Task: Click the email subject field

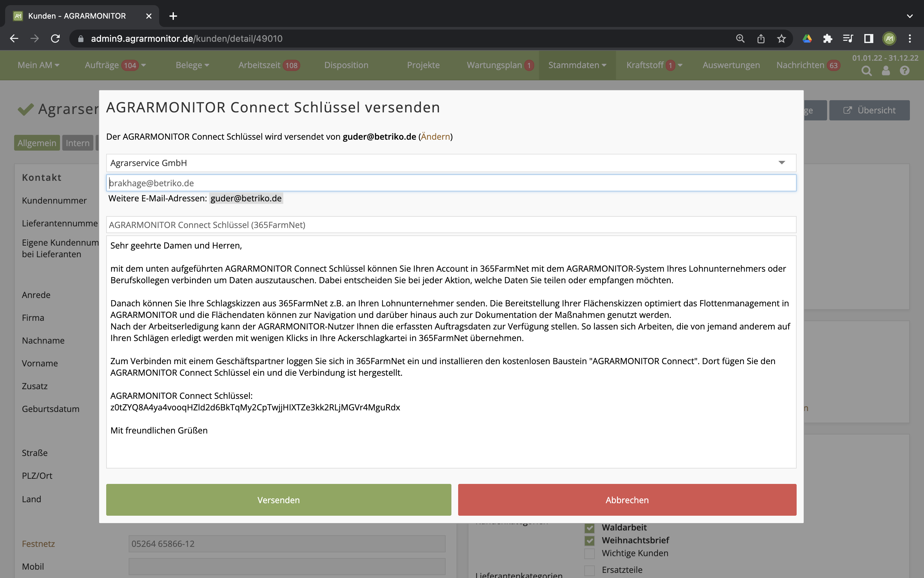Action: click(x=451, y=225)
